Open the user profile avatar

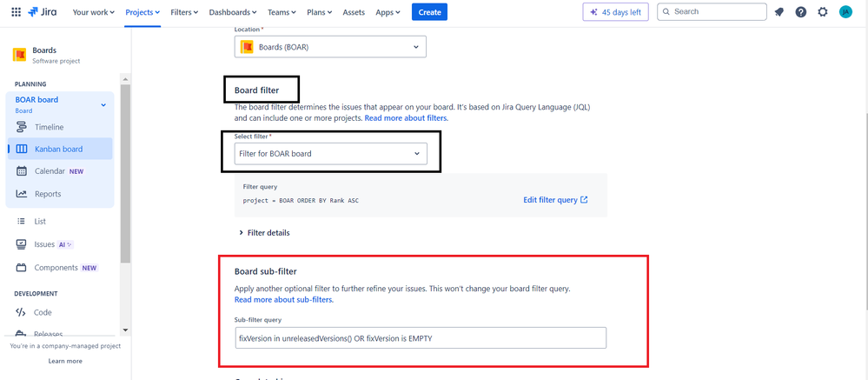point(845,11)
